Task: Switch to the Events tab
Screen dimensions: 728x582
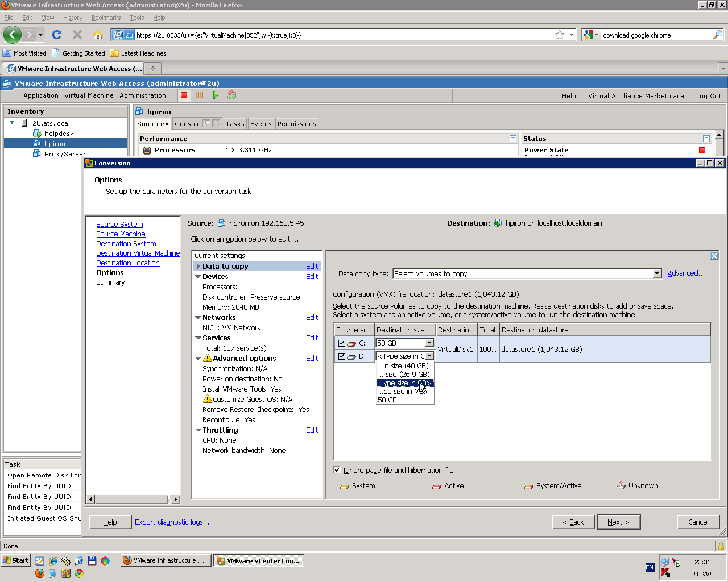Action: (x=261, y=124)
